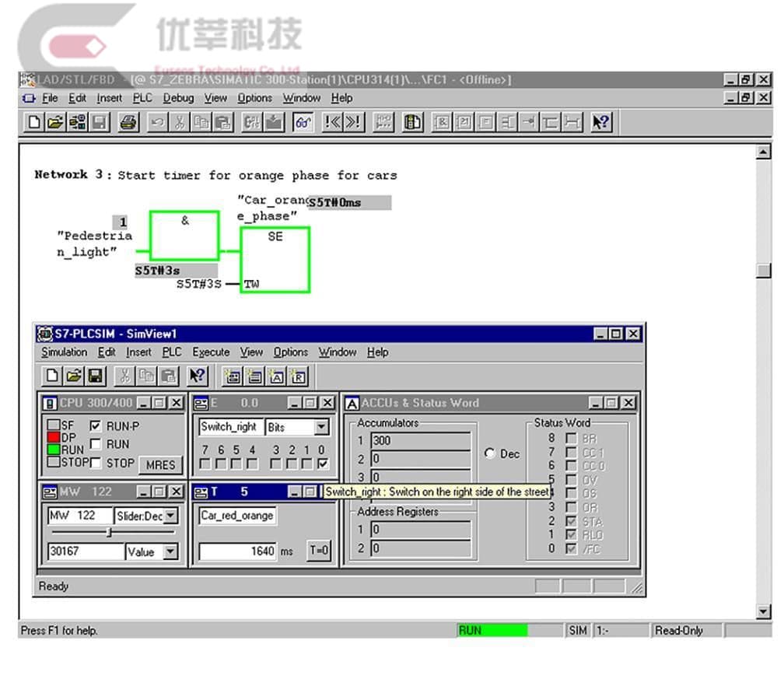The image size is (784, 700).
Task: Insert ACCUs & Status Word view via A icon
Action: [276, 376]
